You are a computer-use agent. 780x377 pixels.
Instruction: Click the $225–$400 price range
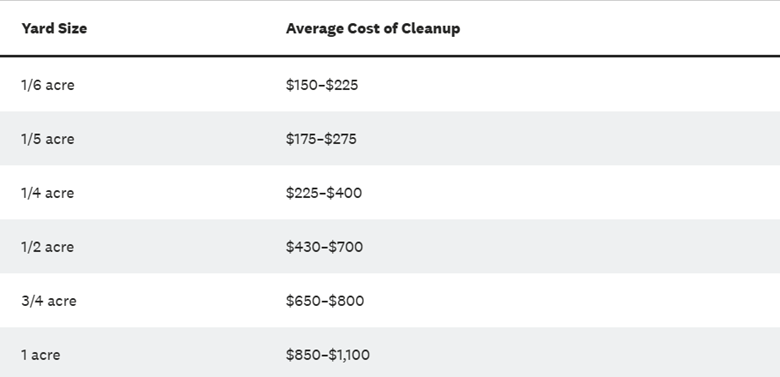coord(324,193)
